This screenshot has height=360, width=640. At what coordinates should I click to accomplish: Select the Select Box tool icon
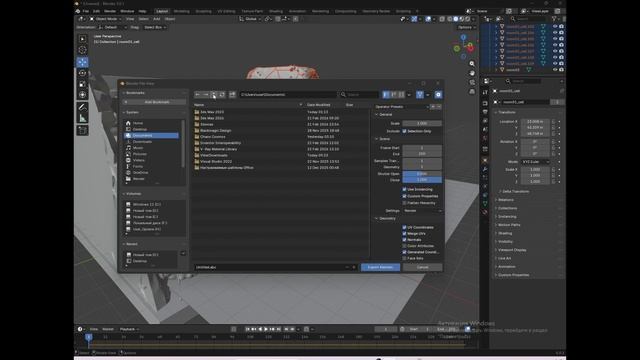(82, 39)
